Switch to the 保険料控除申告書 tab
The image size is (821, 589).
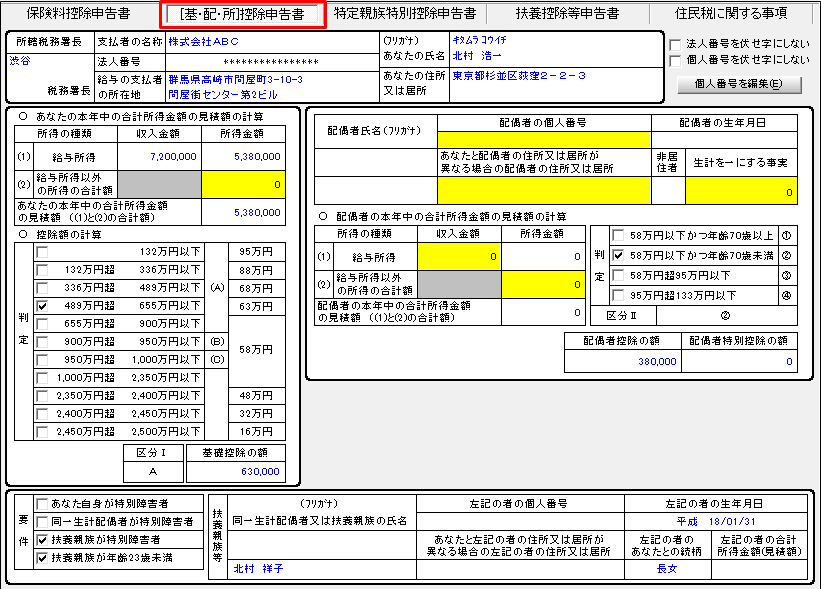pos(79,14)
